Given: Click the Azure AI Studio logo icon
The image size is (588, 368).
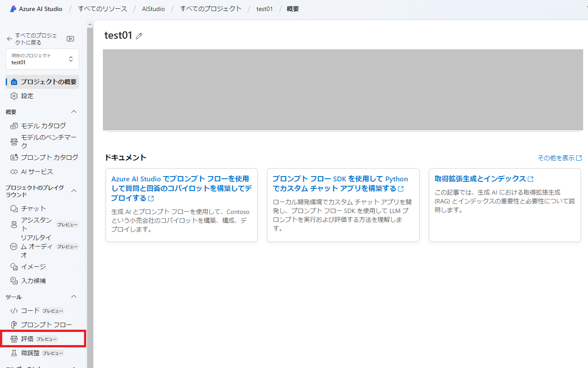Looking at the screenshot, I should pos(13,9).
